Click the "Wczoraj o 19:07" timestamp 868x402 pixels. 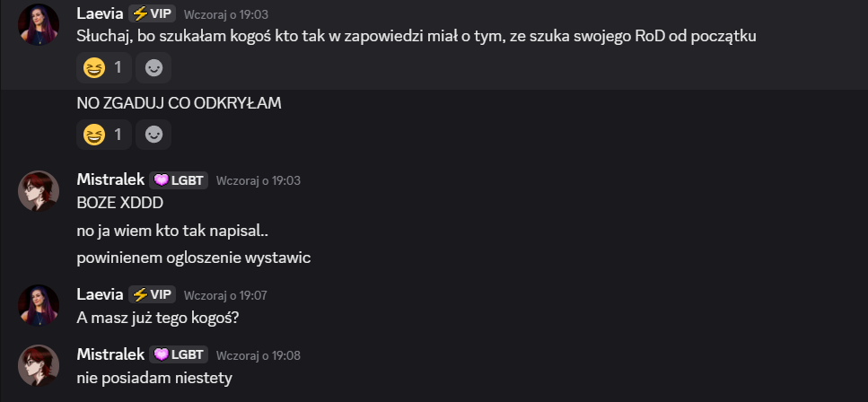tap(225, 295)
